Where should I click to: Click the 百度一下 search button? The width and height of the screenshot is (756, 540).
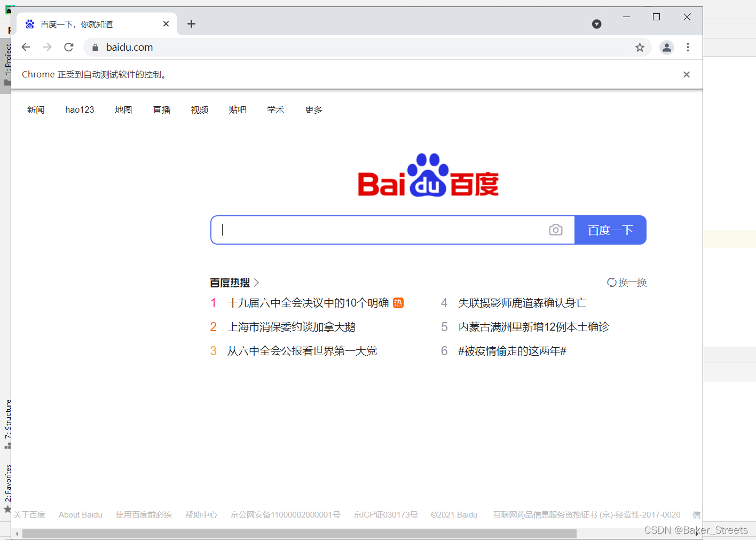point(610,230)
